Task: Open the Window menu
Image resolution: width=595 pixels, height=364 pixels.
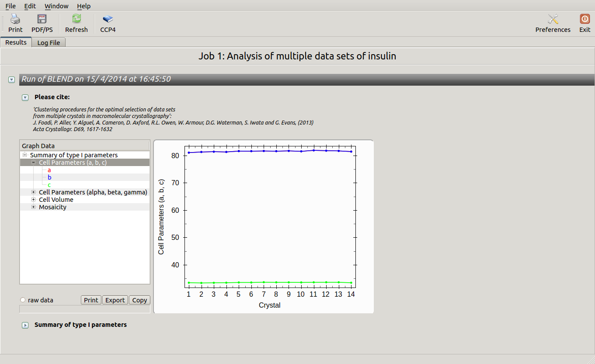Action: (x=56, y=6)
